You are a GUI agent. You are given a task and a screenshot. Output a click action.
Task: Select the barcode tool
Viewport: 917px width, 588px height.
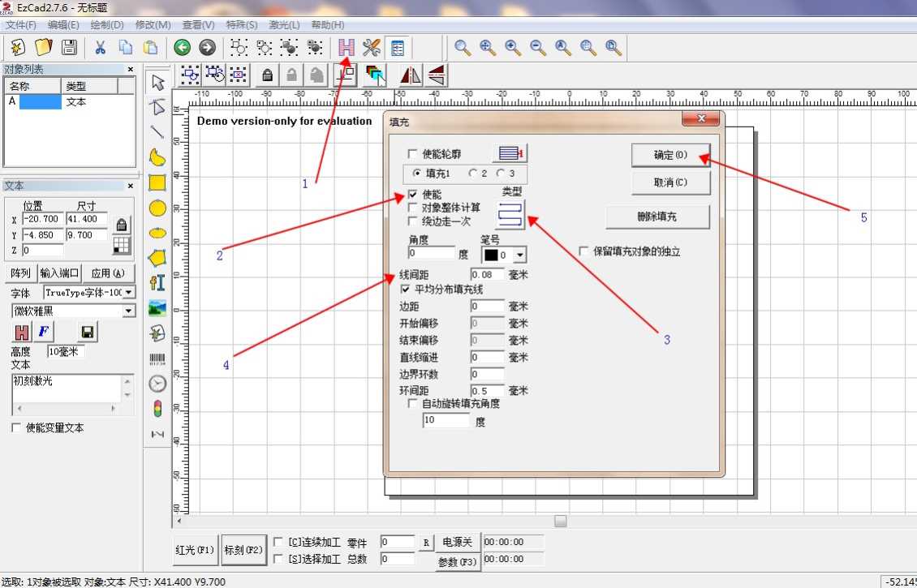pyautogui.click(x=157, y=358)
